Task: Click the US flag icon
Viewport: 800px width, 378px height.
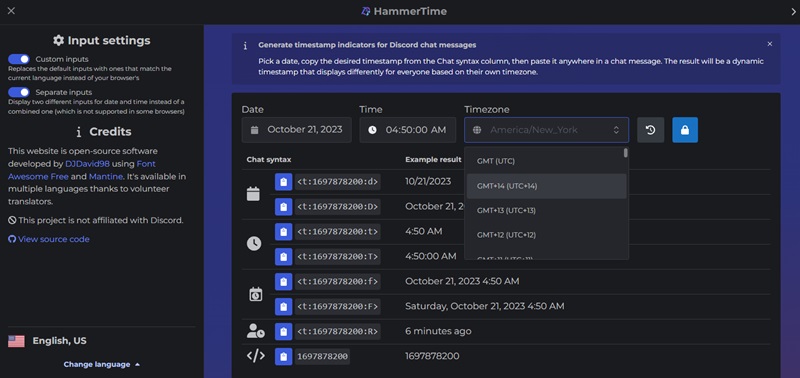Action: tap(16, 341)
